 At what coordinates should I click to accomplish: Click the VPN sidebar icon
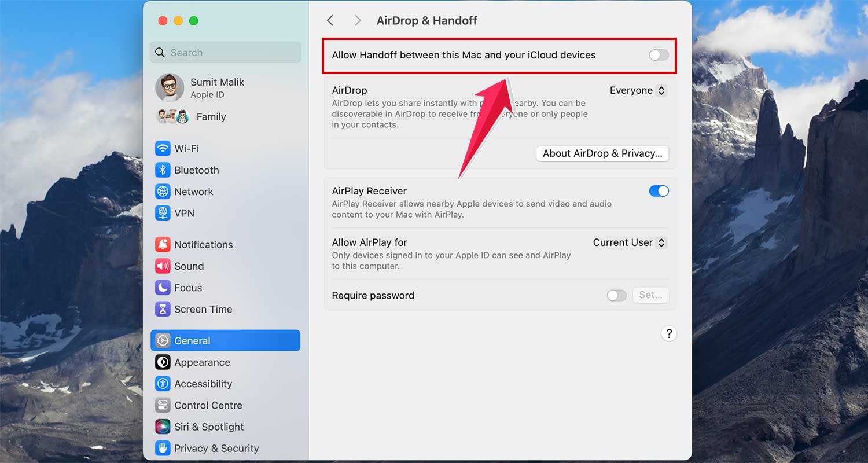163,213
